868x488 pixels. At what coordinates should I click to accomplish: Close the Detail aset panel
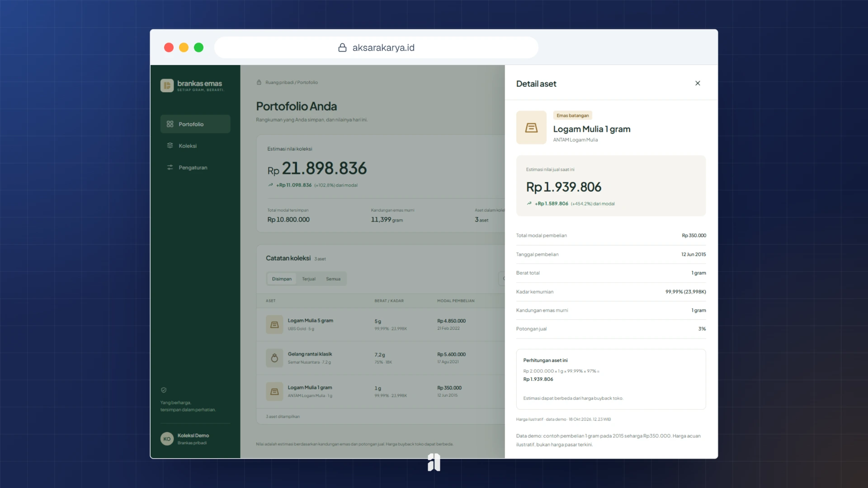tap(698, 83)
